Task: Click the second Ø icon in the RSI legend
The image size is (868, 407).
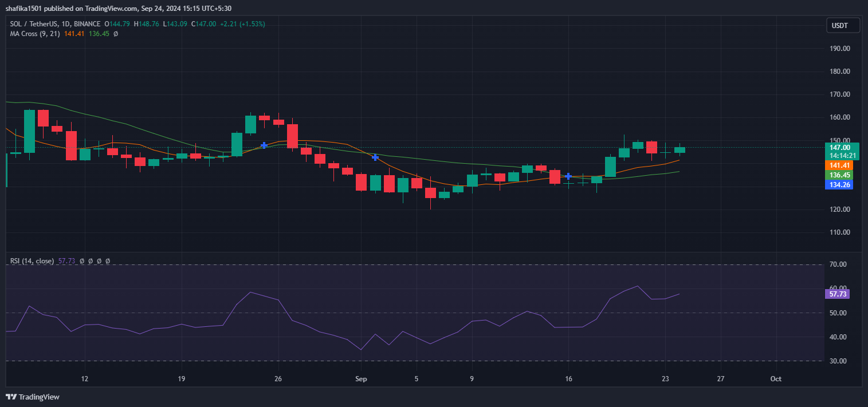Action: [91, 261]
